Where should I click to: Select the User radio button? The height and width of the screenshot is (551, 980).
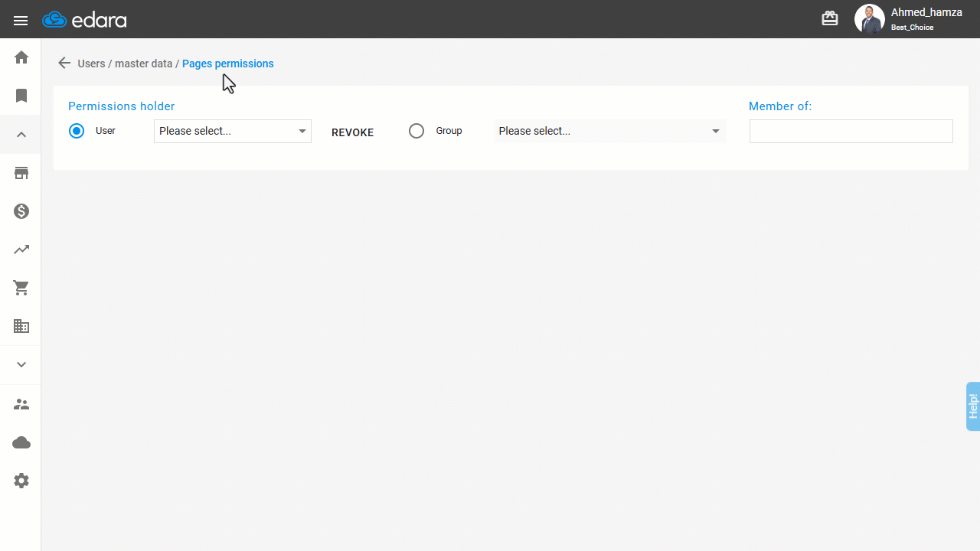click(77, 131)
